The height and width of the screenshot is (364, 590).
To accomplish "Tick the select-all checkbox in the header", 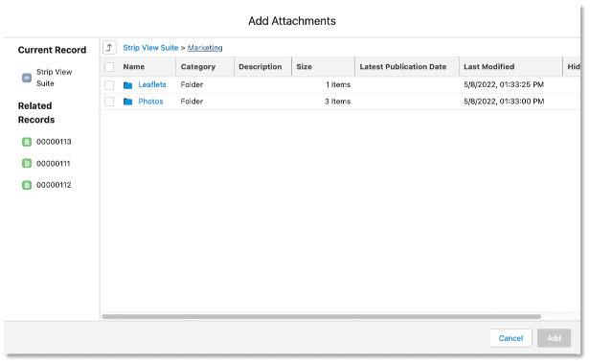I will [x=109, y=67].
